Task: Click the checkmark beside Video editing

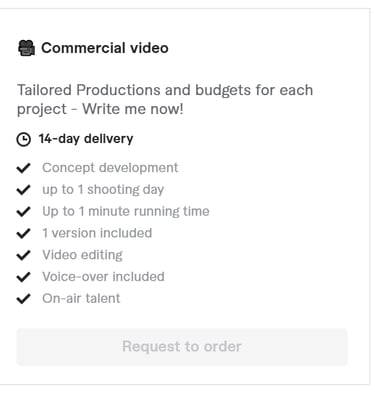Action: [24, 255]
